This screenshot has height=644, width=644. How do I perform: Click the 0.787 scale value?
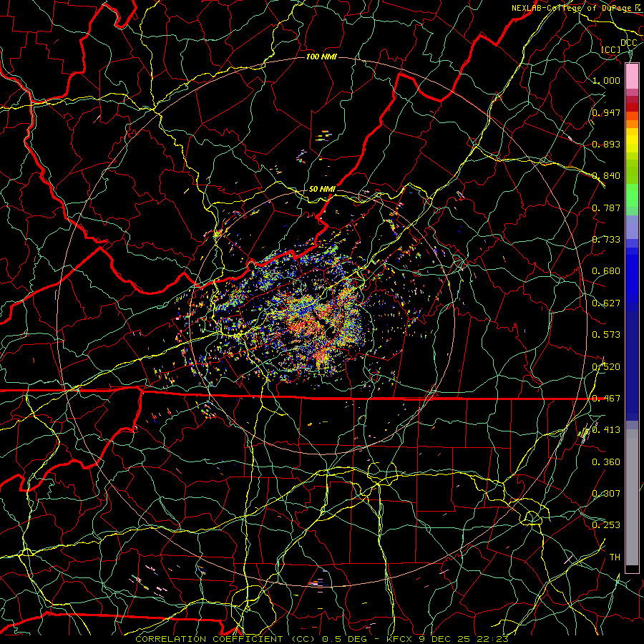pos(606,208)
